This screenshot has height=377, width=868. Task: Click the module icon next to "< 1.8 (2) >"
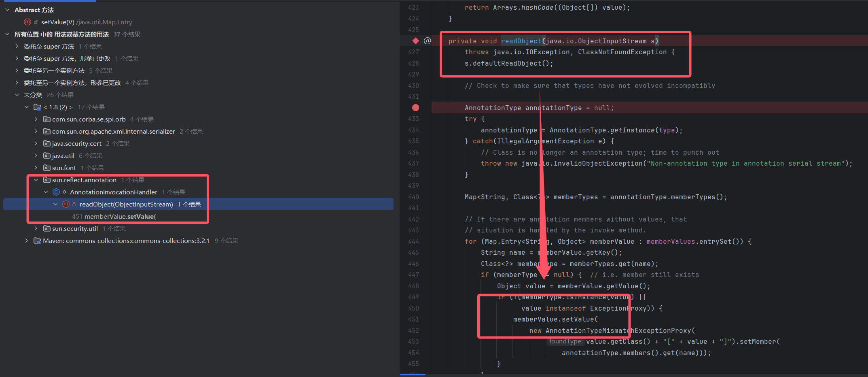(x=37, y=107)
